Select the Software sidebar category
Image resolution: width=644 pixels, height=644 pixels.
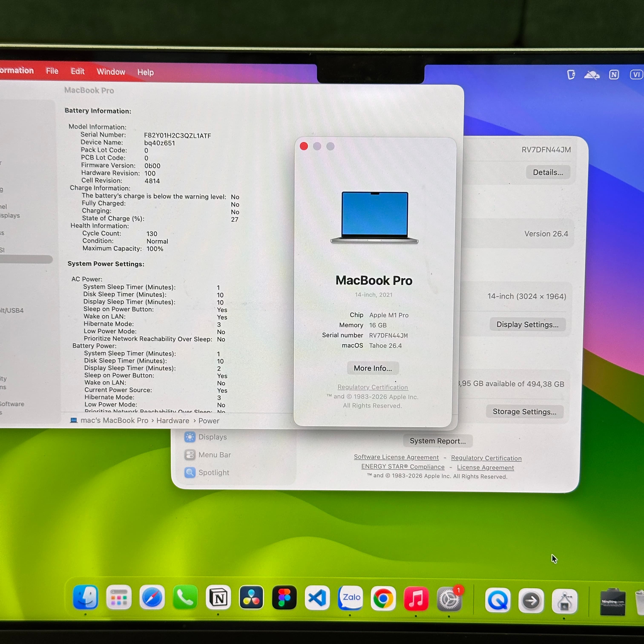tap(12, 404)
